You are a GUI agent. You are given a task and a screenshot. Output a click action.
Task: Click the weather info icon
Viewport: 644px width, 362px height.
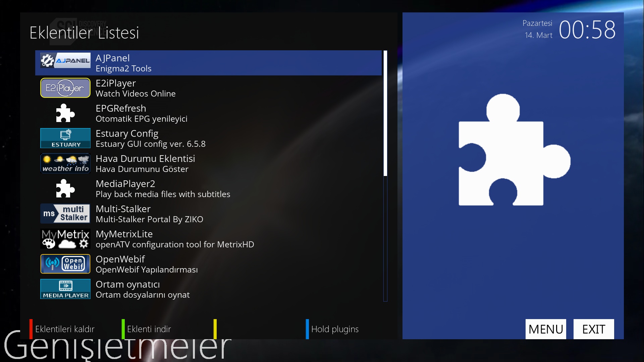click(x=65, y=163)
